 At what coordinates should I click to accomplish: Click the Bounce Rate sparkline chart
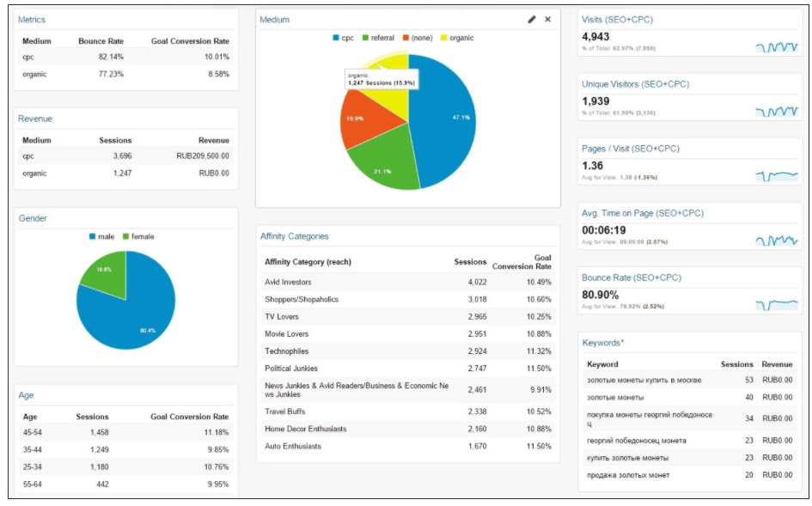[777, 305]
